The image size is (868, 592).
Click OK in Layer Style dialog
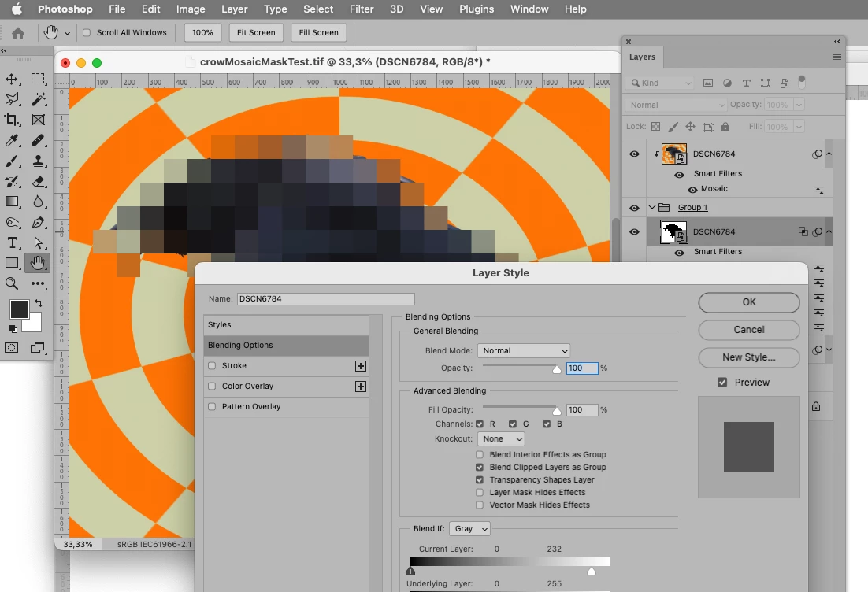coord(749,302)
